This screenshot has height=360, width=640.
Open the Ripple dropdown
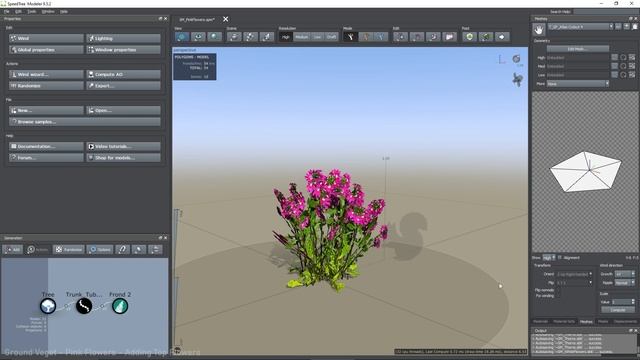pos(625,282)
